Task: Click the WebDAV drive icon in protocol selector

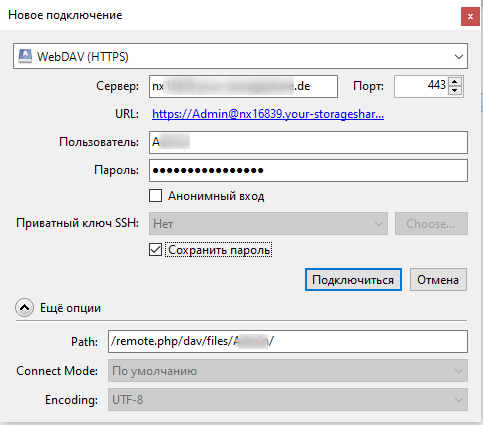Action: point(25,56)
